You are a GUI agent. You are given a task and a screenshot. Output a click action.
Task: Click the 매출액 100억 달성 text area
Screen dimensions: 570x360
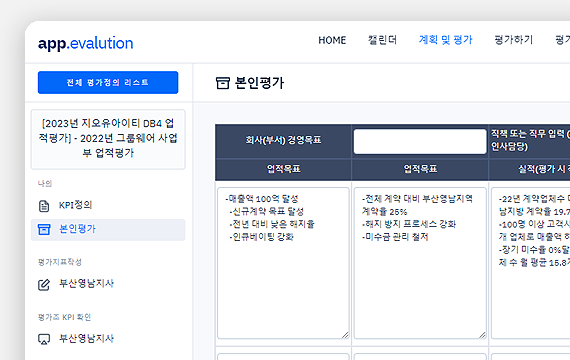(x=283, y=263)
